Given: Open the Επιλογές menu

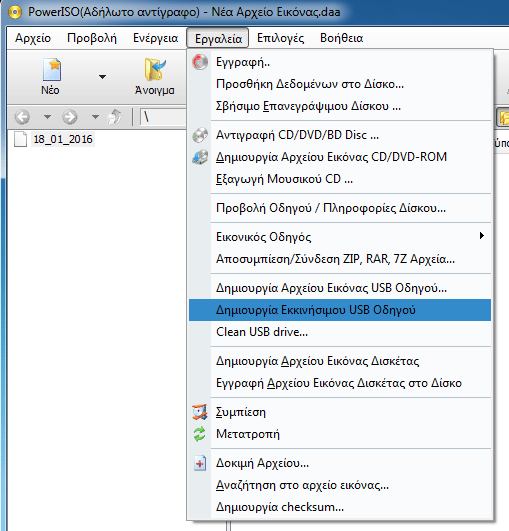Looking at the screenshot, I should (280, 38).
